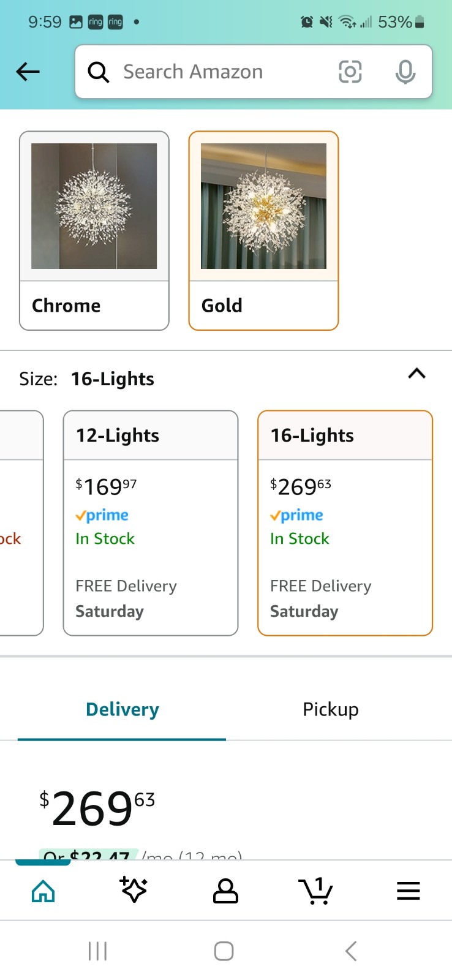The height and width of the screenshot is (980, 452).
Task: Select the Gold color option
Action: pyautogui.click(x=263, y=231)
